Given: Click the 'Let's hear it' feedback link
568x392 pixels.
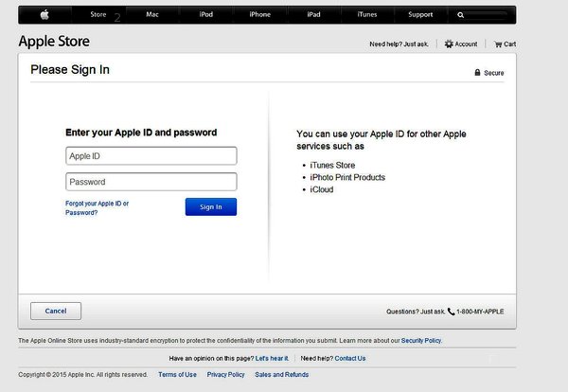Looking at the screenshot, I should point(272,358).
